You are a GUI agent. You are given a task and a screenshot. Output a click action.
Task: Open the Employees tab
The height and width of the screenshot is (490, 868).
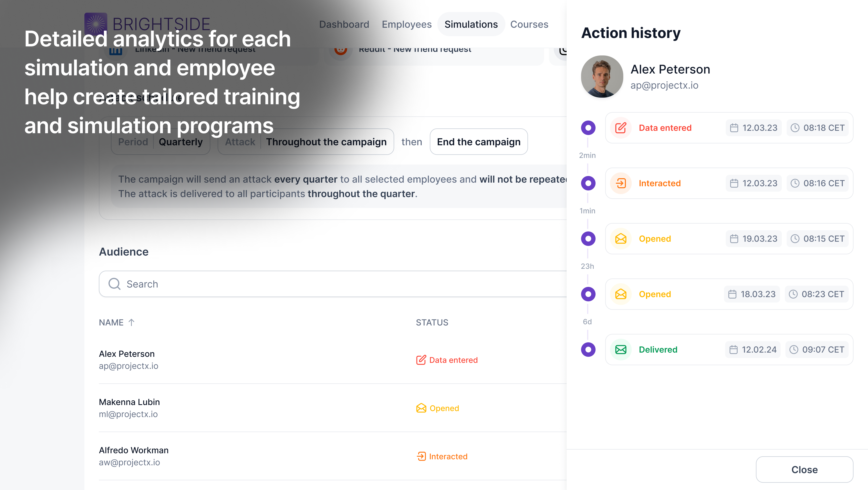click(x=406, y=24)
